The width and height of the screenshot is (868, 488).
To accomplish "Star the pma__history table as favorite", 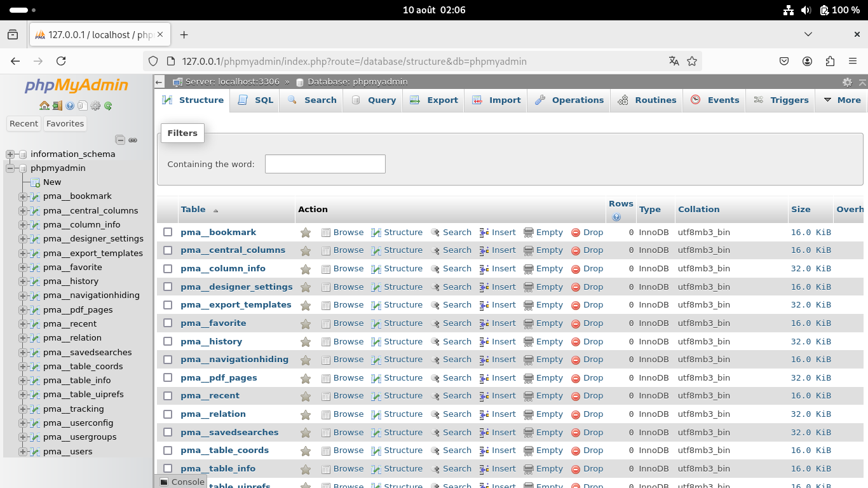I will [x=306, y=342].
